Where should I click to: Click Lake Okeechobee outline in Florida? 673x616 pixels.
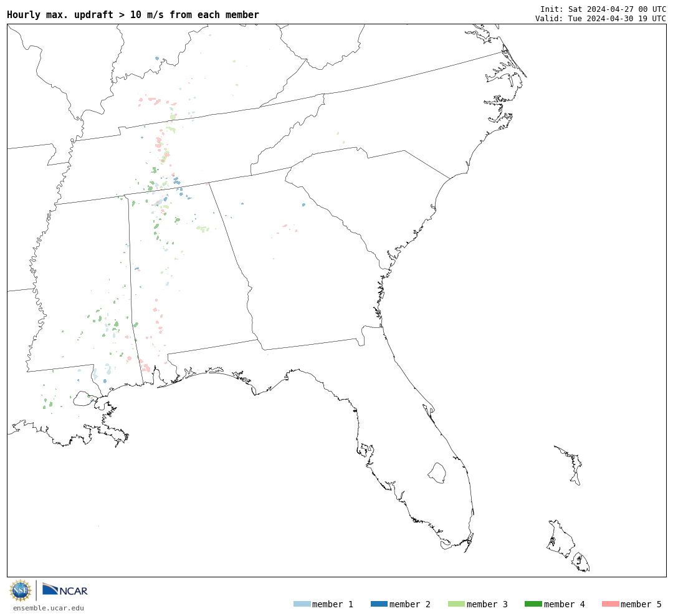(437, 473)
